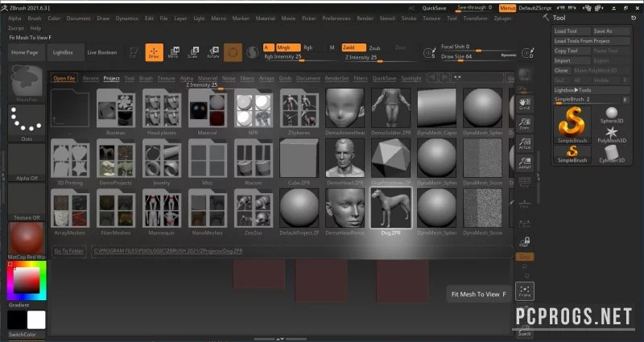Open the Dots stroke selector
Screen dimensions: 644x342
27,122
